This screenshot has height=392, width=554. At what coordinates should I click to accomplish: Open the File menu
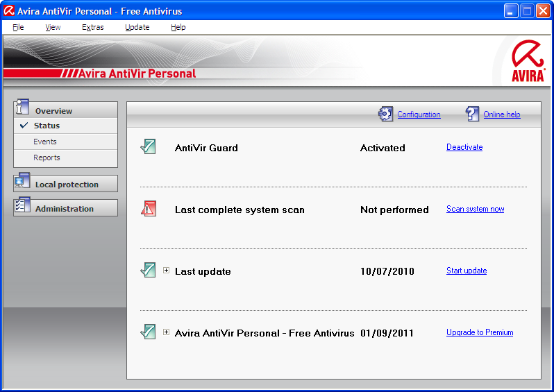18,27
